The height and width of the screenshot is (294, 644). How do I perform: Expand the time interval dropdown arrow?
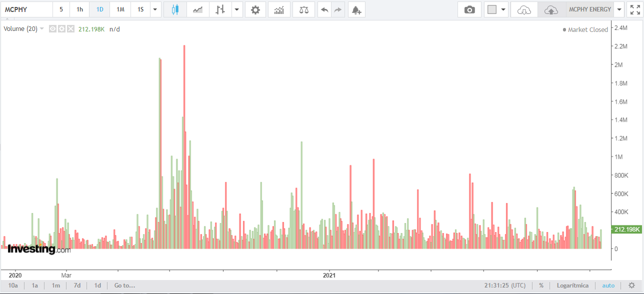click(x=155, y=9)
